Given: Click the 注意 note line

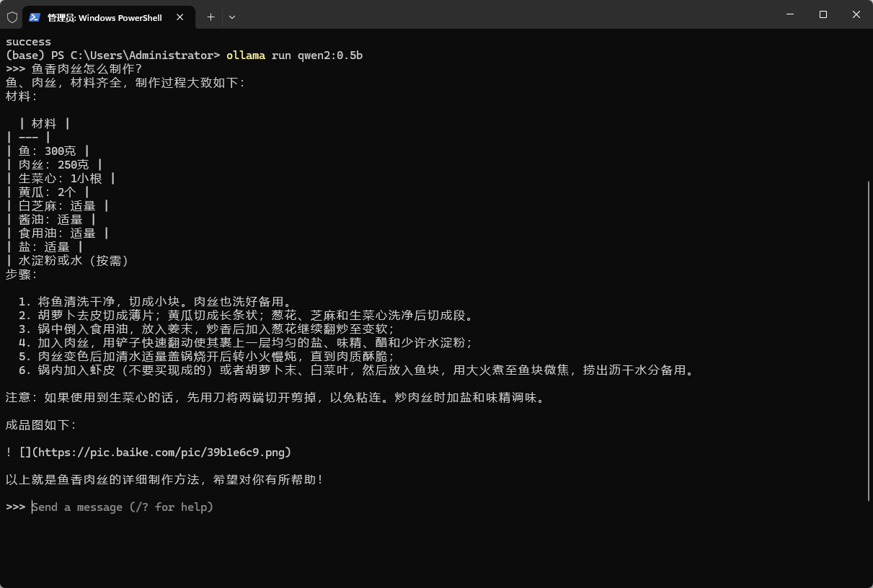Looking at the screenshot, I should 275,398.
